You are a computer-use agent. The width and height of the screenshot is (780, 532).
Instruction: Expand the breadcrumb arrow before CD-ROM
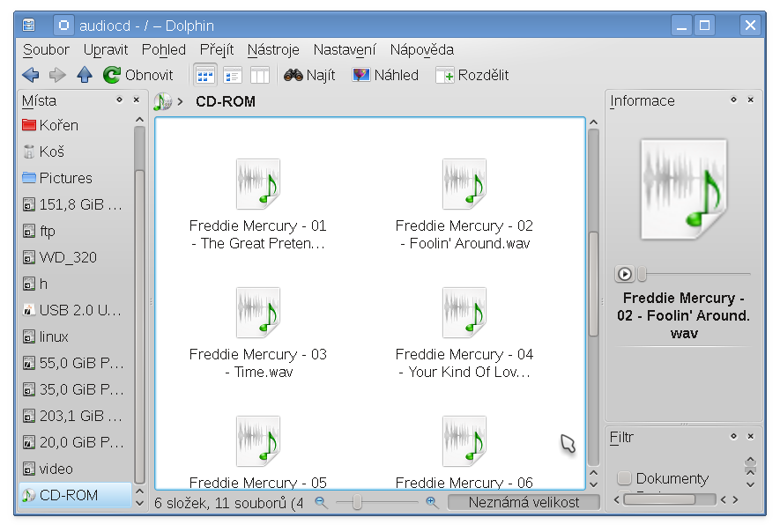180,102
